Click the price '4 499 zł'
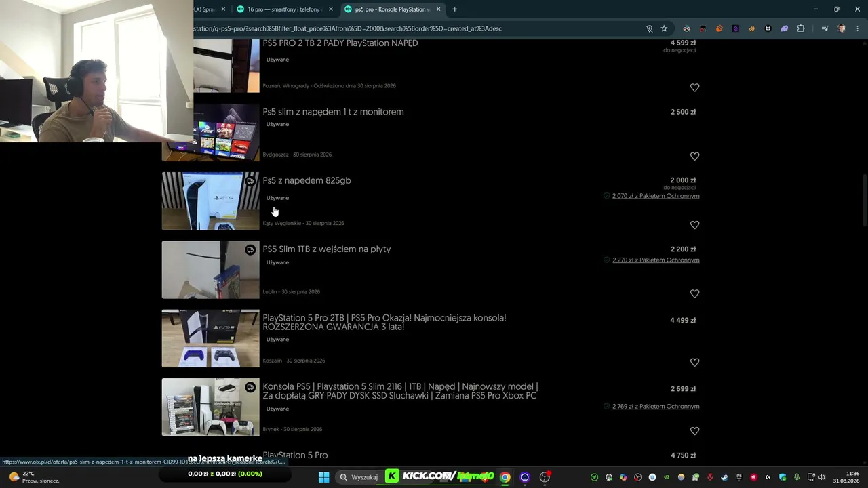The image size is (868, 488). point(683,320)
